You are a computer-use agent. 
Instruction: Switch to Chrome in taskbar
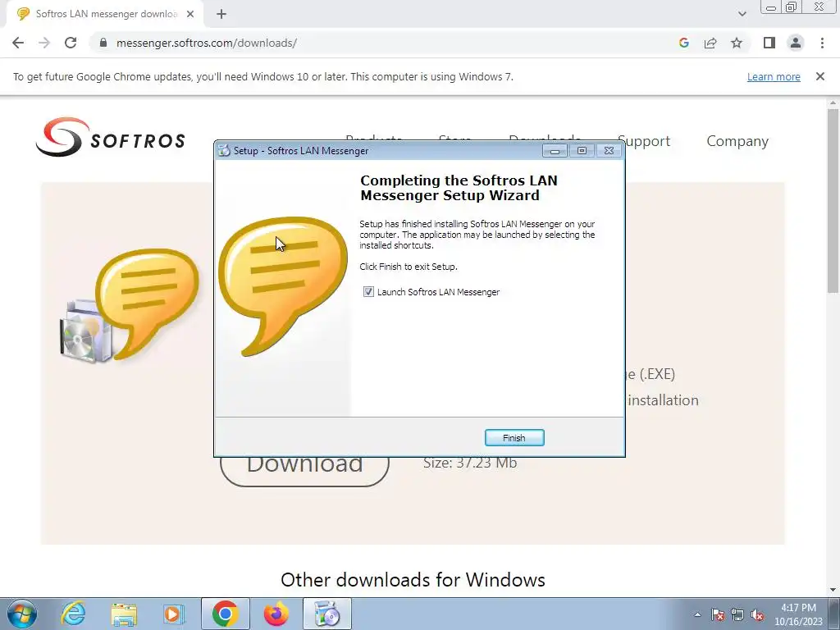(225, 614)
